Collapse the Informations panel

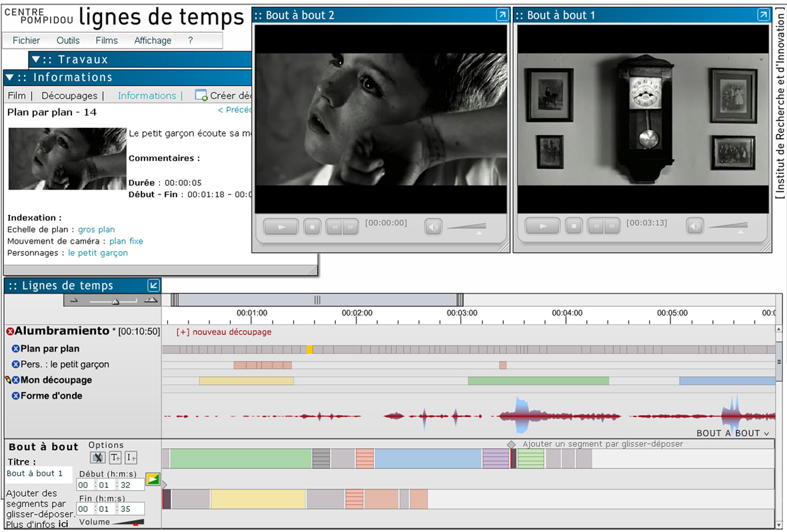(9, 77)
